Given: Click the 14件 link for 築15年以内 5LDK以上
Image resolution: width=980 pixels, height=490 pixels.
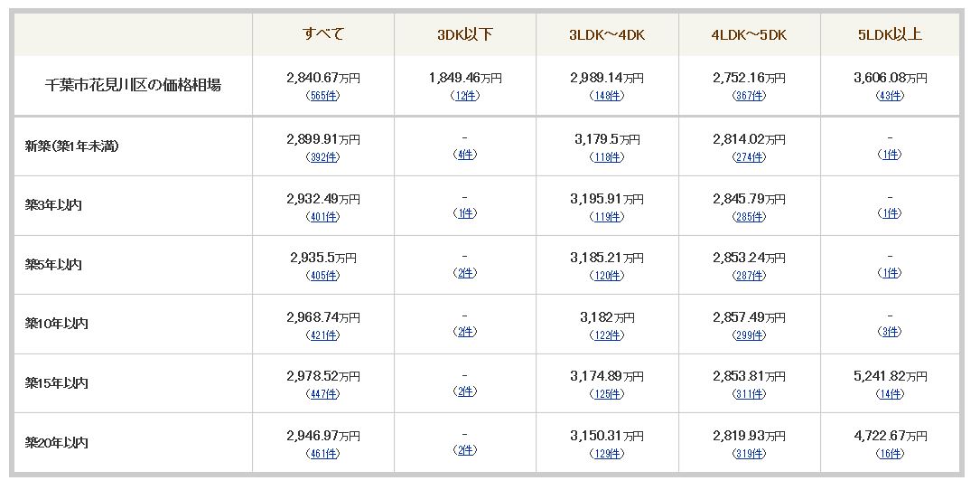Looking at the screenshot, I should (890, 393).
